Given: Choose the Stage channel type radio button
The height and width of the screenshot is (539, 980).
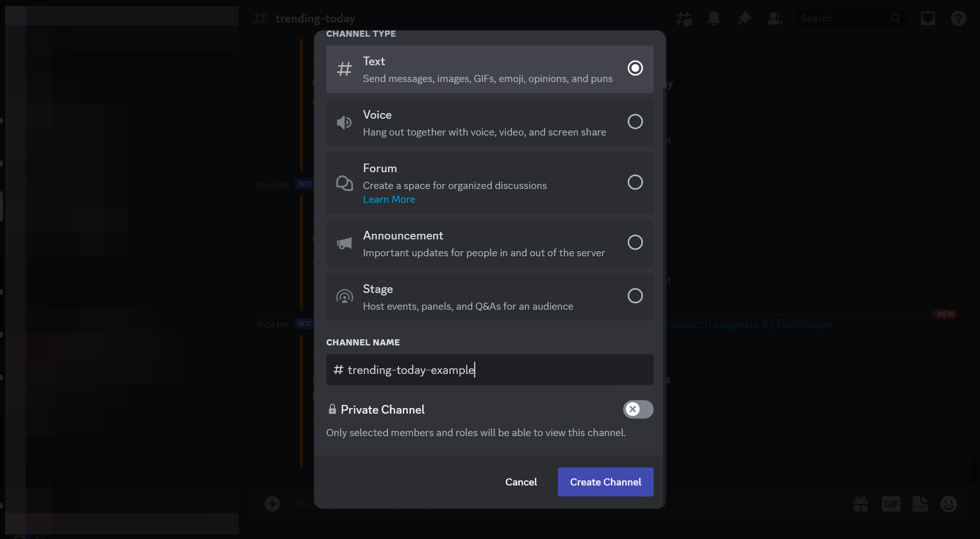Looking at the screenshot, I should [x=635, y=296].
